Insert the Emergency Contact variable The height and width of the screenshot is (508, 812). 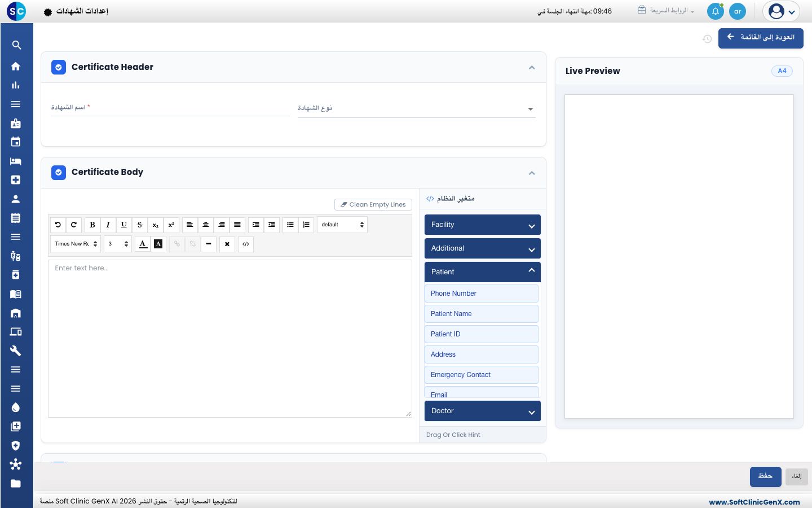tap(482, 375)
